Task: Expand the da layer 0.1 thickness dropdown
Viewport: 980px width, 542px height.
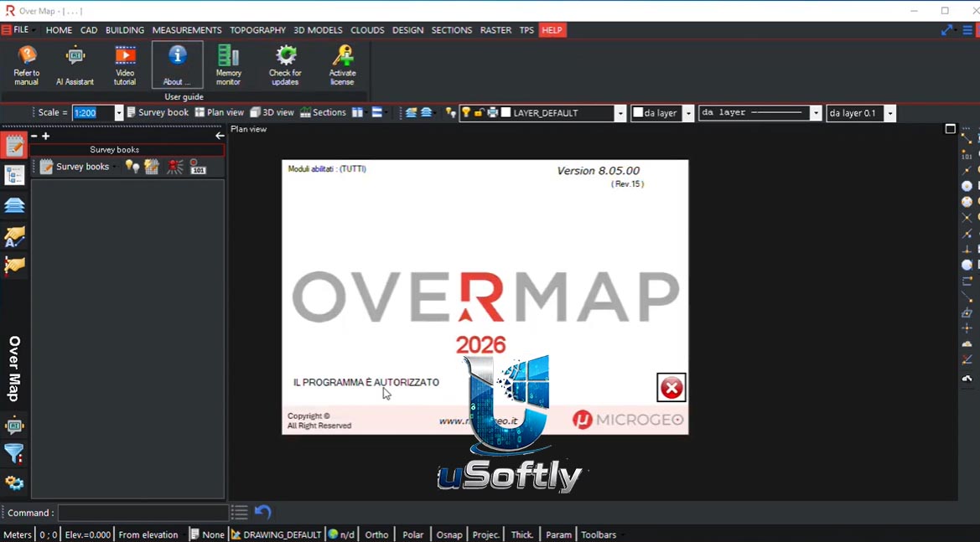Action: tap(890, 113)
